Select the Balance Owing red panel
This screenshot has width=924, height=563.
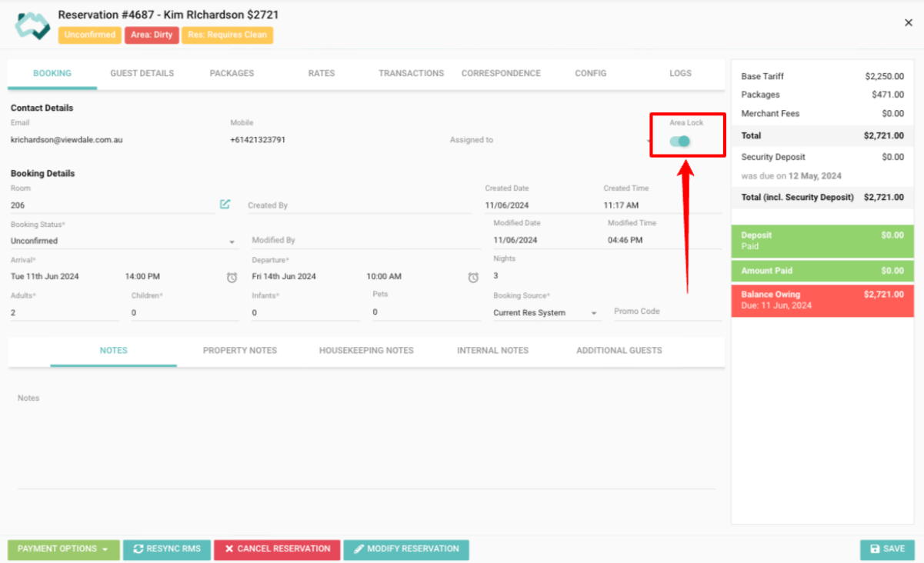pos(822,300)
